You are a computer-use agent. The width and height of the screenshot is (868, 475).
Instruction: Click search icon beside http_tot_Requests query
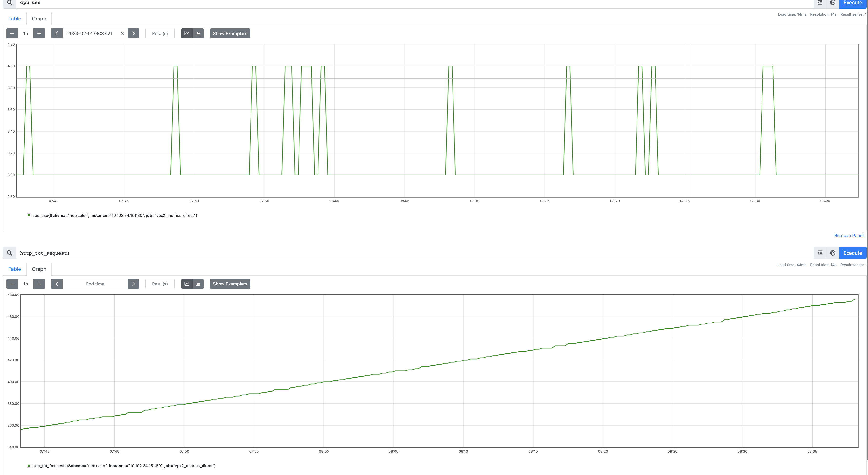tap(10, 253)
